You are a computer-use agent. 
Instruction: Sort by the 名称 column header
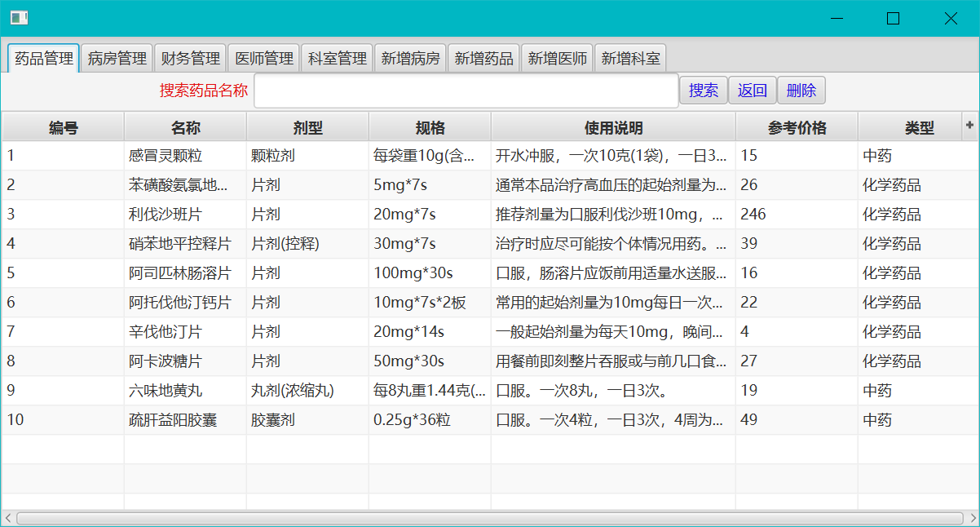coord(185,127)
